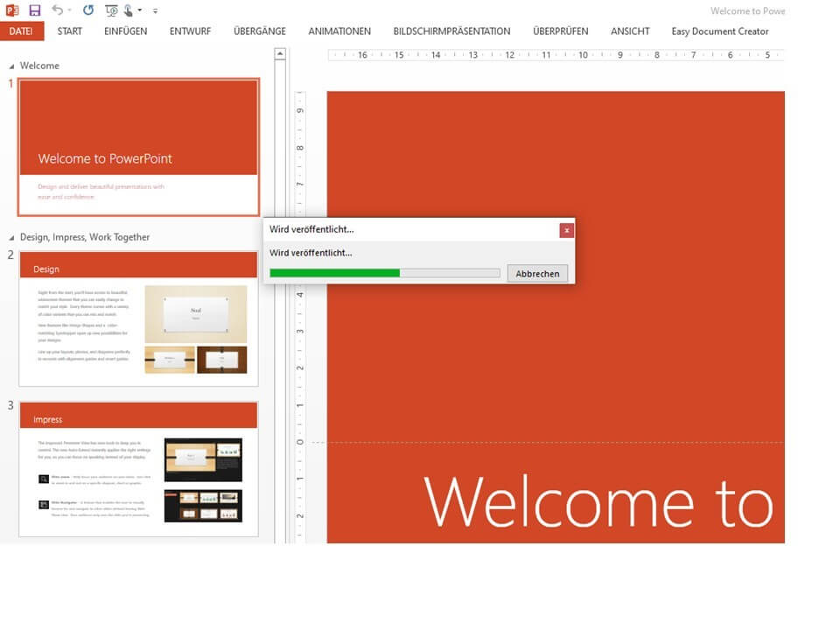Select the Welcome section header text
Screen dimensions: 840x630
click(39, 66)
